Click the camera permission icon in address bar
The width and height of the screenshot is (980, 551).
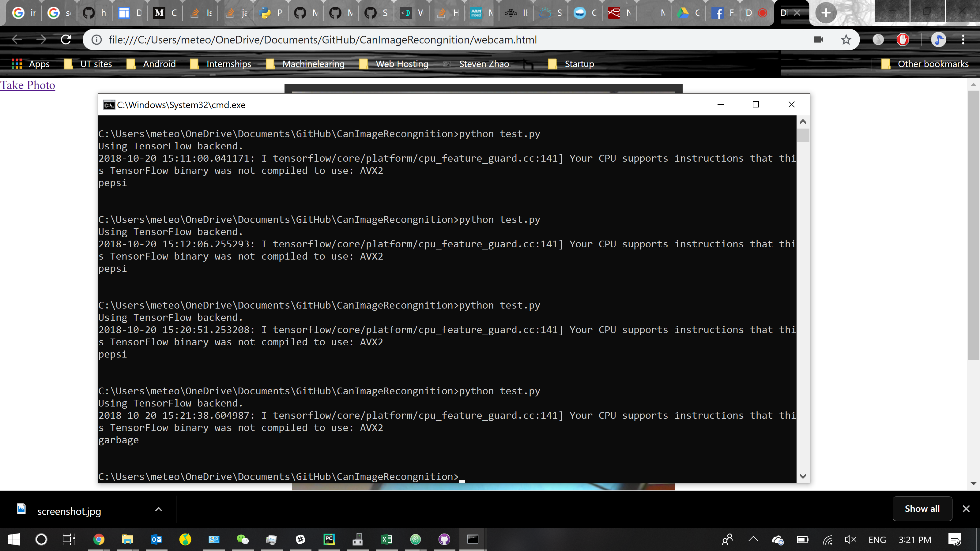(x=818, y=39)
